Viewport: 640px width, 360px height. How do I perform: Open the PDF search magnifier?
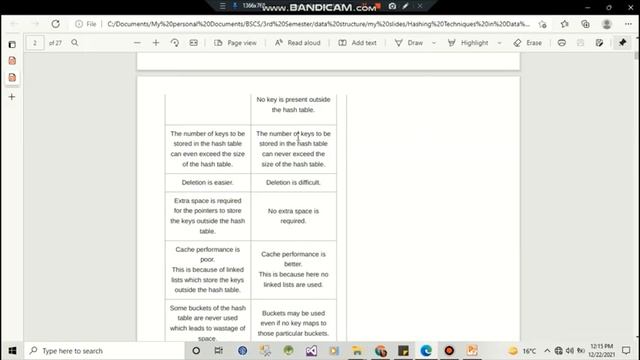(75, 43)
